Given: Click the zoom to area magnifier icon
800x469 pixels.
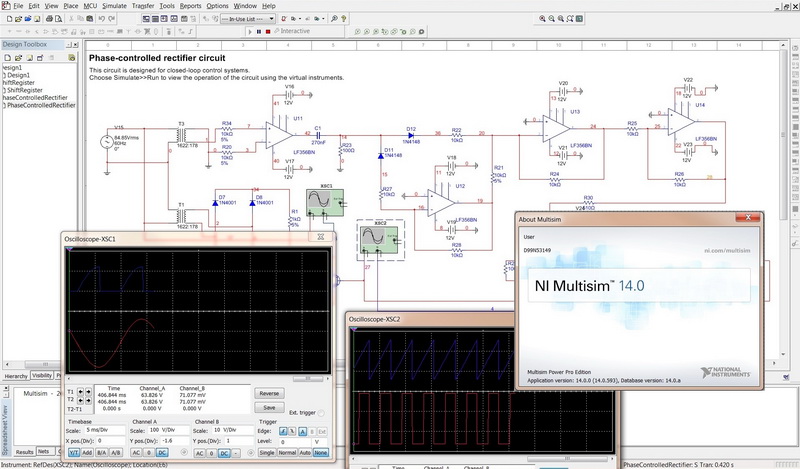Looking at the screenshot, I should [561, 18].
